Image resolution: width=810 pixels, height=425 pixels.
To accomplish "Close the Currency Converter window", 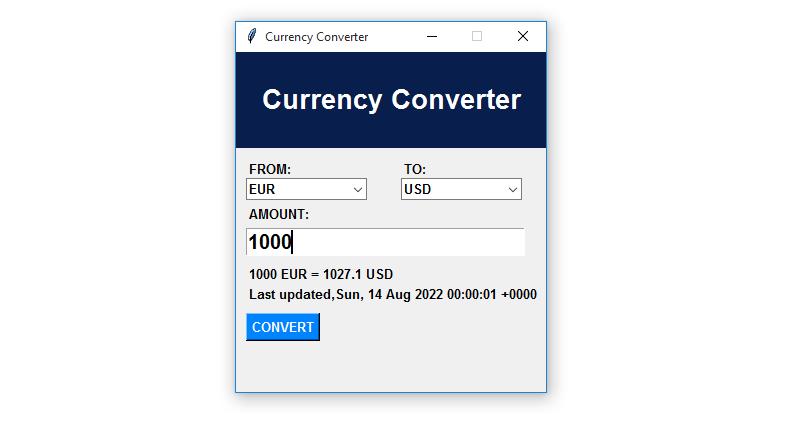I will (x=522, y=37).
